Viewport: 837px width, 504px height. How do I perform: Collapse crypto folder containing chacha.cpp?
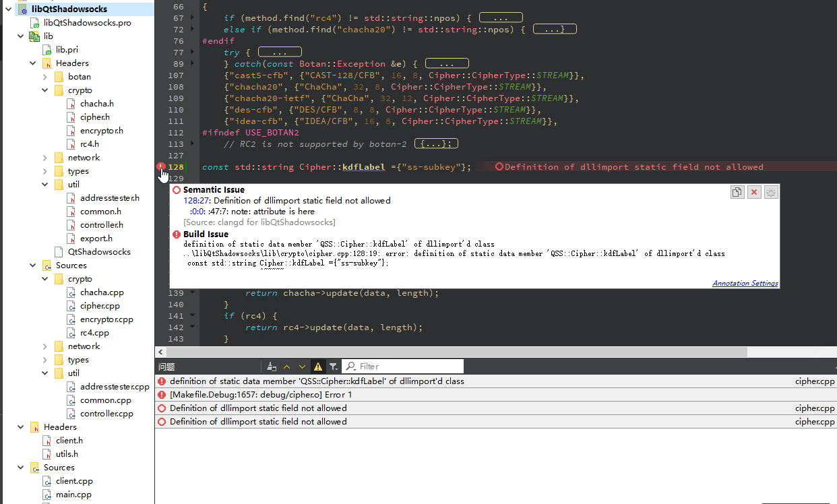coord(44,279)
